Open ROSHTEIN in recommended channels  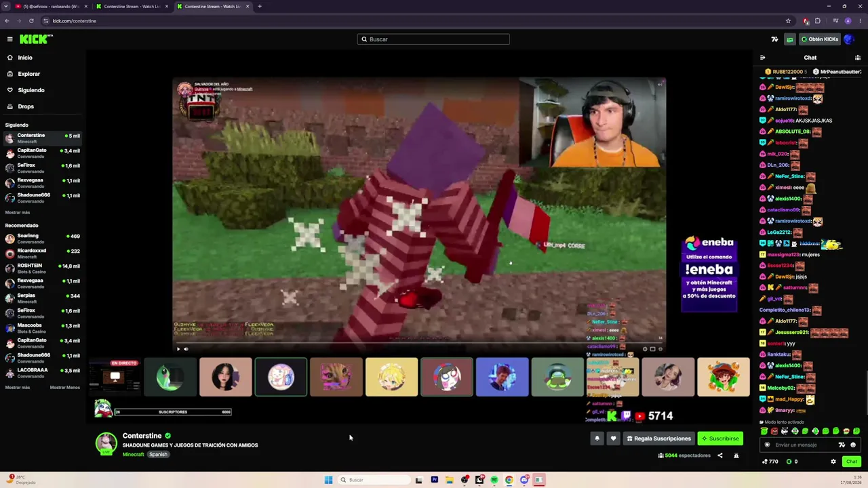click(x=42, y=268)
